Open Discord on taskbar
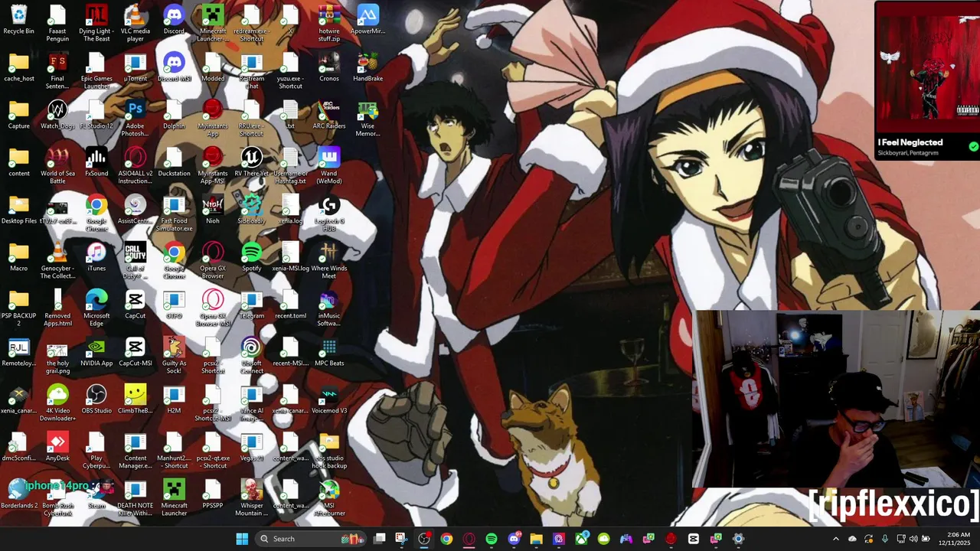The width and height of the screenshot is (980, 551). tap(514, 539)
